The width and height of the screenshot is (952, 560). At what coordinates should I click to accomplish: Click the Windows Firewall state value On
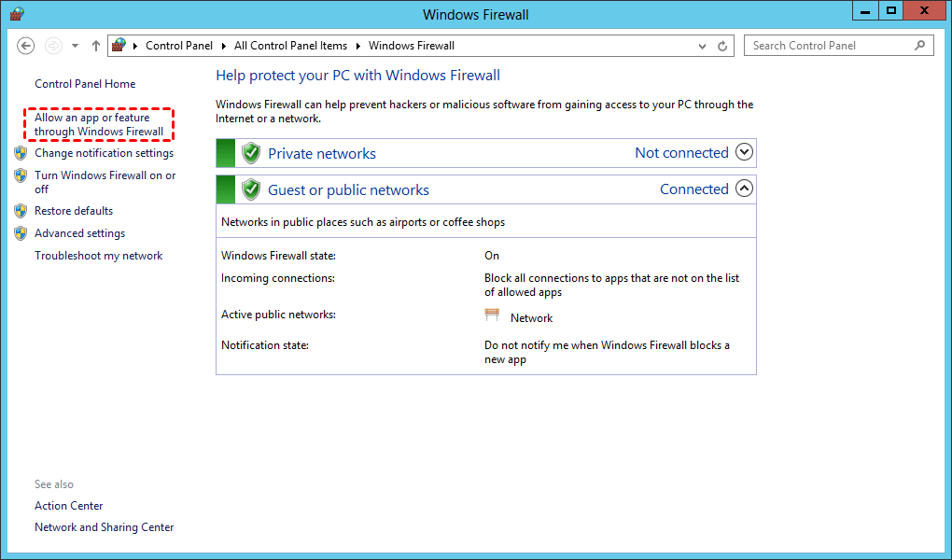tap(492, 256)
